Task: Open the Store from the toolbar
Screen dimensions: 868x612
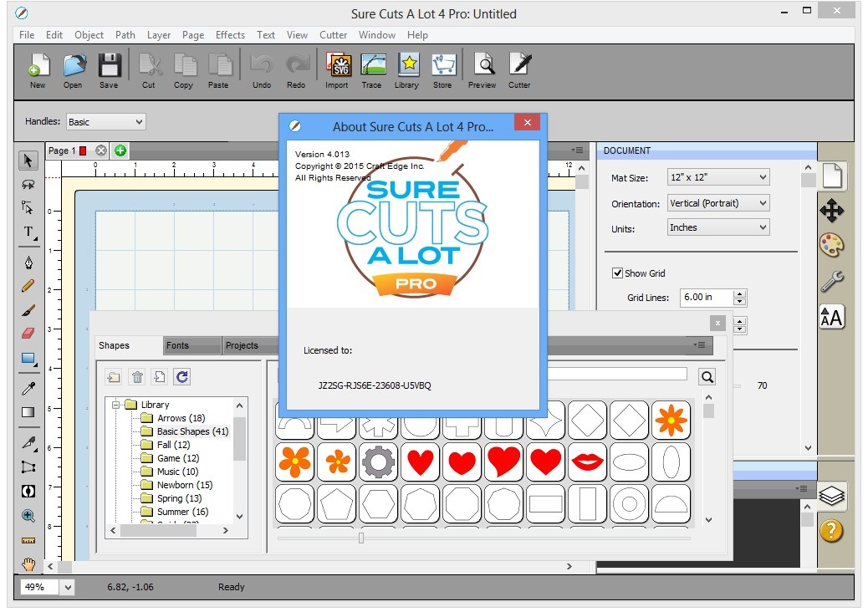Action: click(442, 70)
